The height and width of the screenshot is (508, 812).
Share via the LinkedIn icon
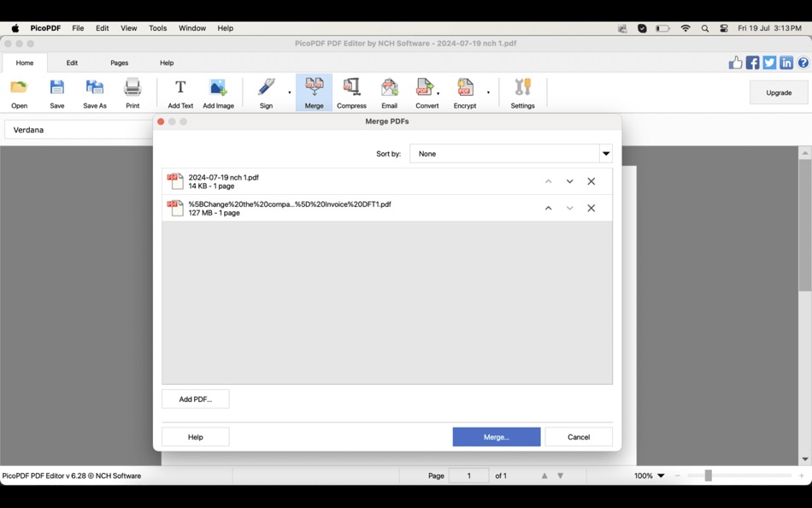pos(786,62)
